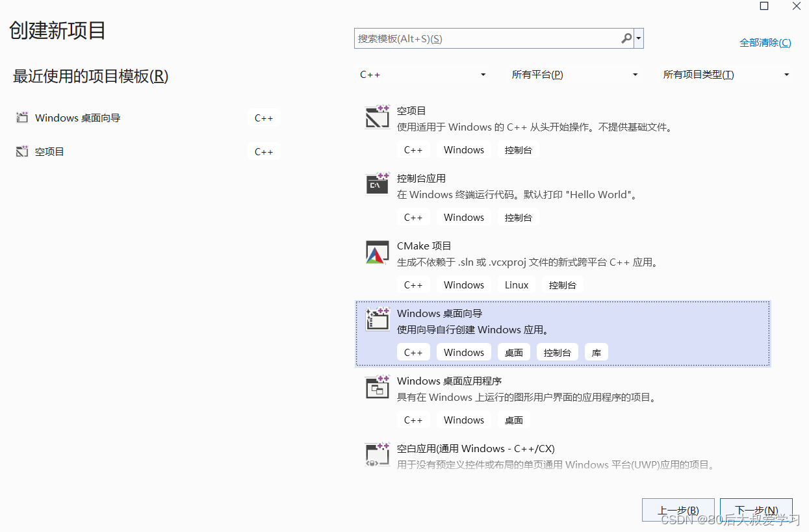Click the 上一步 button
Screen dimensions: 809x532
click(678, 511)
